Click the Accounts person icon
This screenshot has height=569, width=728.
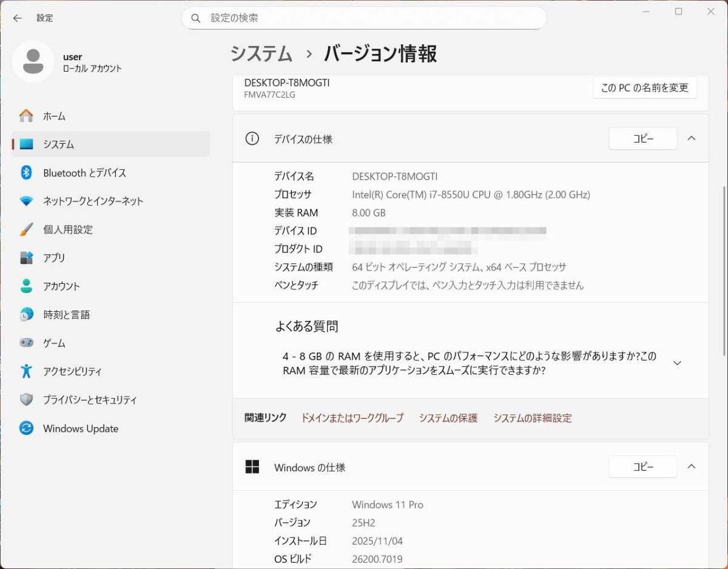(26, 286)
